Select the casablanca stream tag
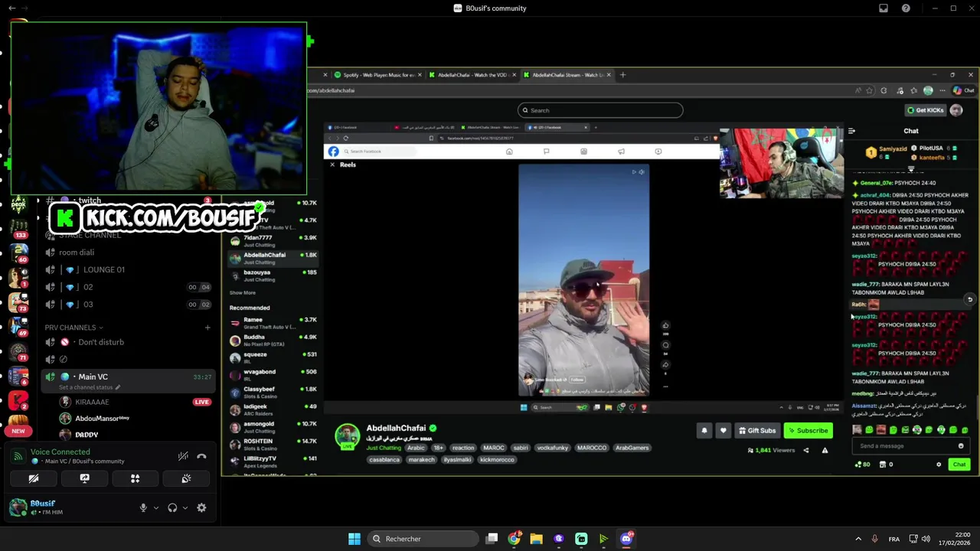This screenshot has height=551, width=980. (x=384, y=460)
